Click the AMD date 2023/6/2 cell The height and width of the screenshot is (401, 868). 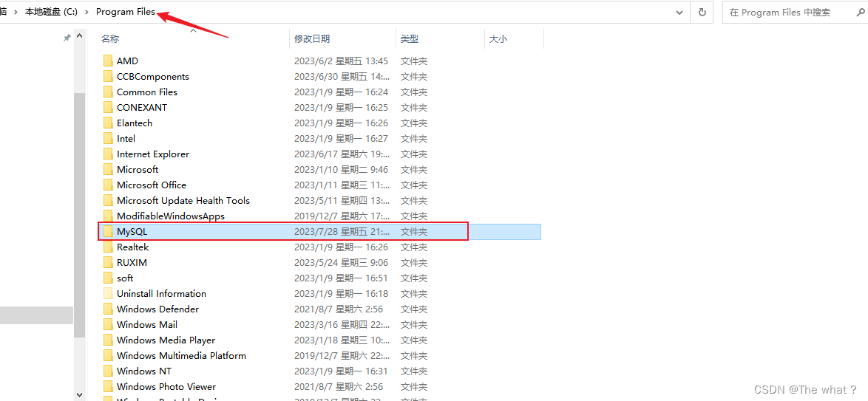341,61
